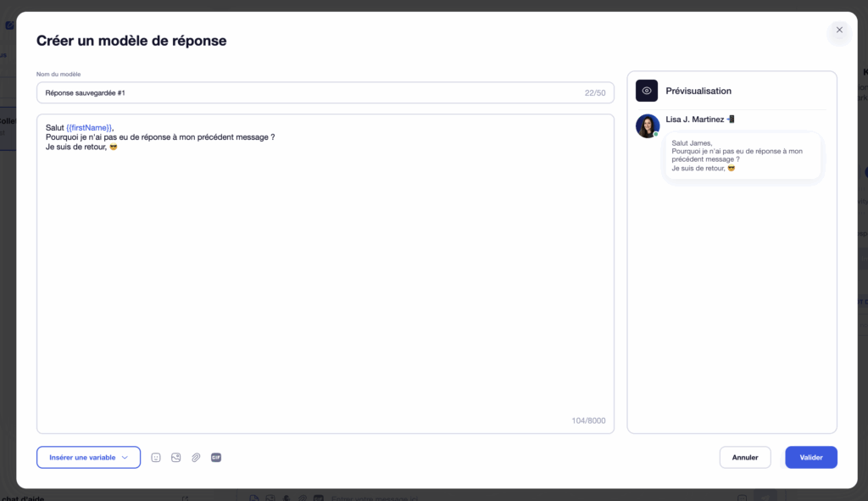Click the green online status dot on the avatar
Screen dimensions: 868x501
655,133
